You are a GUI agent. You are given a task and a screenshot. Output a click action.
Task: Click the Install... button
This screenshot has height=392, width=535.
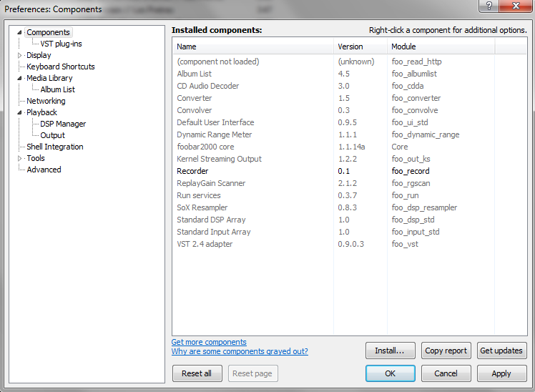point(391,351)
